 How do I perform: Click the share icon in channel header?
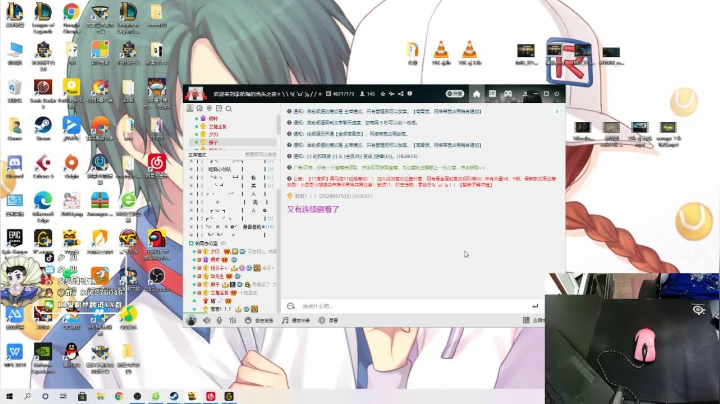[x=400, y=94]
